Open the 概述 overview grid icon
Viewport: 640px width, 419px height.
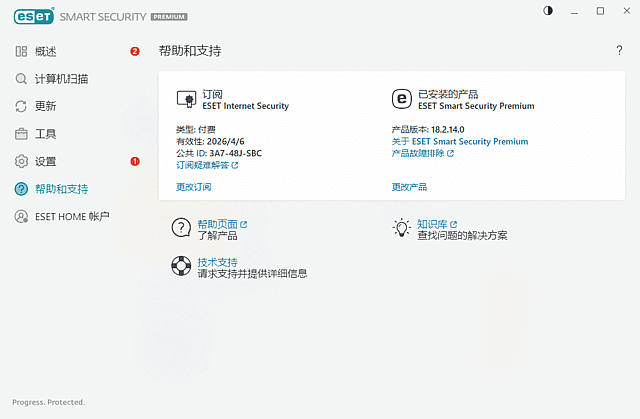21,51
